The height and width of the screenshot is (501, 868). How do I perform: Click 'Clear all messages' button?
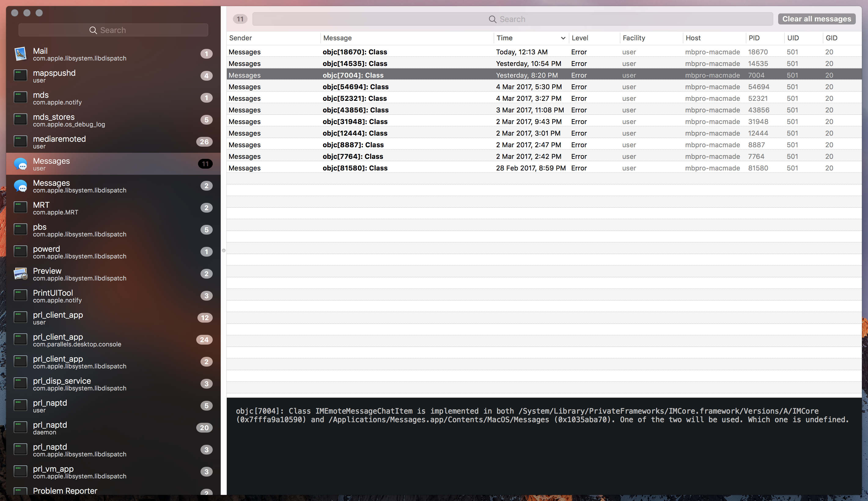[x=817, y=19]
